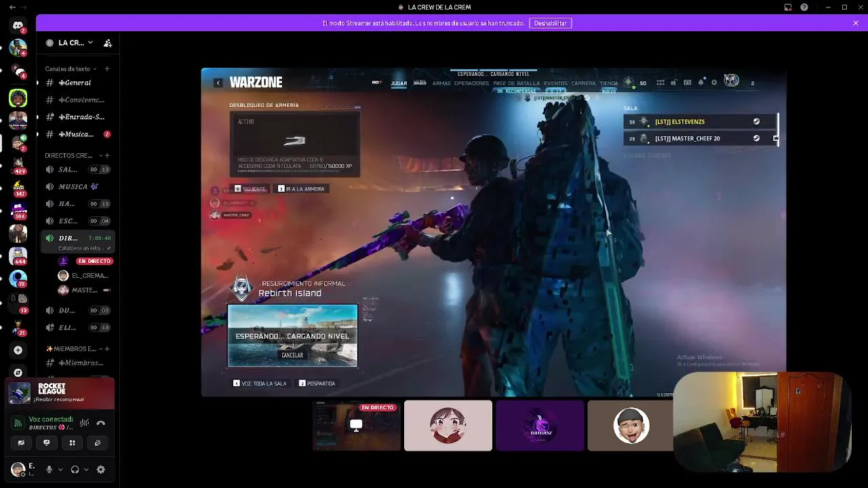This screenshot has height=488, width=868.
Task: Select user EL_CREMA... in voice channel
Action: pyautogui.click(x=84, y=276)
